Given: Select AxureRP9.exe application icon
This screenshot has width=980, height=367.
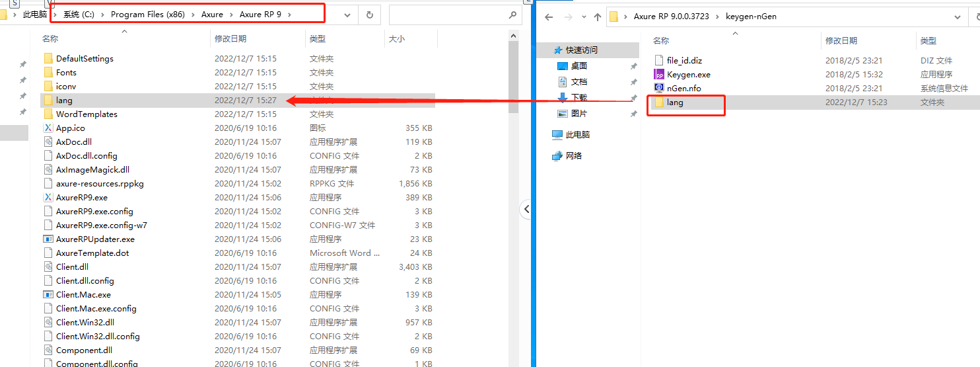Looking at the screenshot, I should (48, 197).
